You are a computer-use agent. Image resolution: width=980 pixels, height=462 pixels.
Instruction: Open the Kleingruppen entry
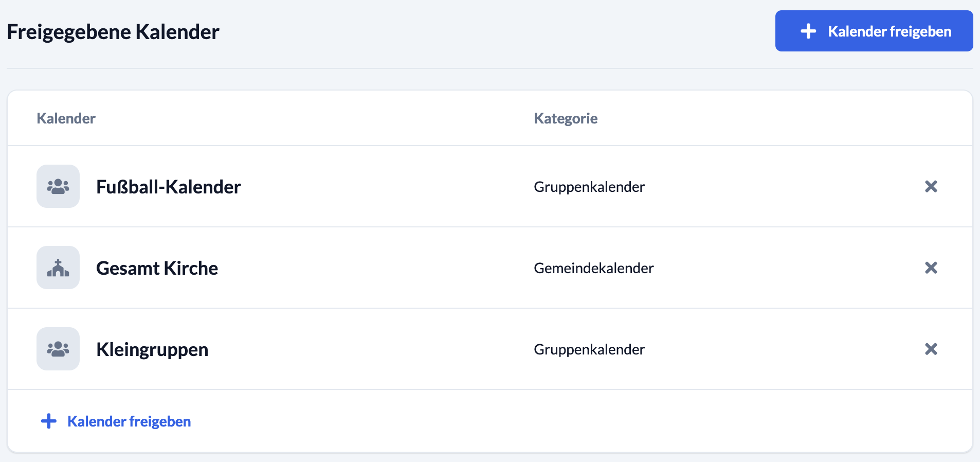(x=152, y=349)
